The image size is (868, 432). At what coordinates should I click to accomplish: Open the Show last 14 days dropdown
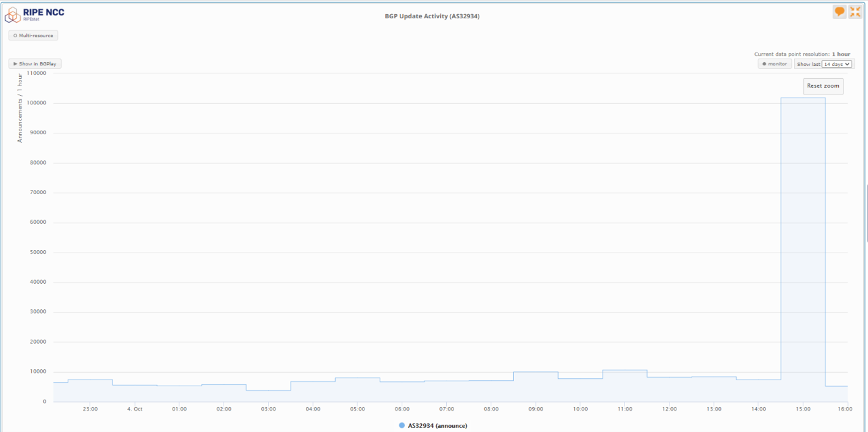(x=837, y=64)
